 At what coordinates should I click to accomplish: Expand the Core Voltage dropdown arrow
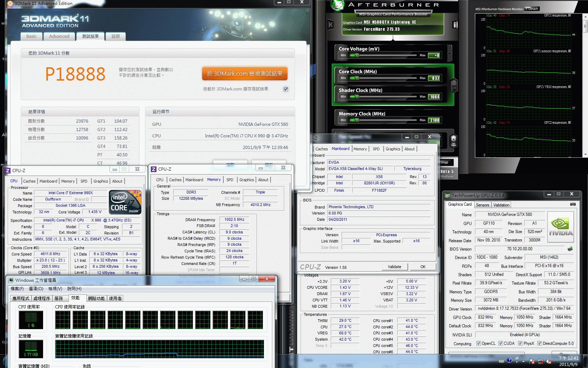[x=450, y=53]
